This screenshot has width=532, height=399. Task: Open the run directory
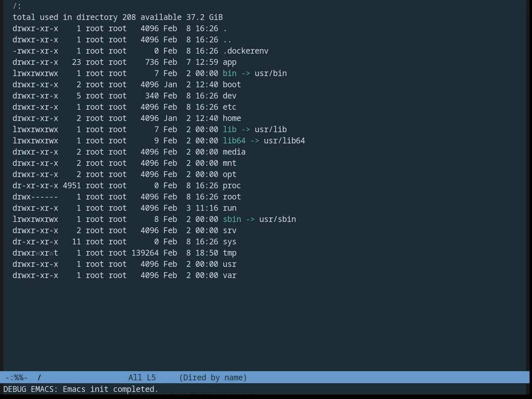tap(229, 208)
